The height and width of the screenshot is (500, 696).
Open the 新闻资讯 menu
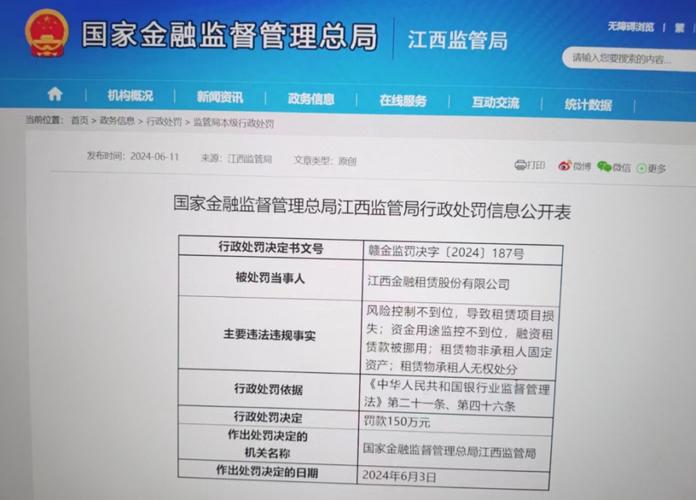[220, 97]
